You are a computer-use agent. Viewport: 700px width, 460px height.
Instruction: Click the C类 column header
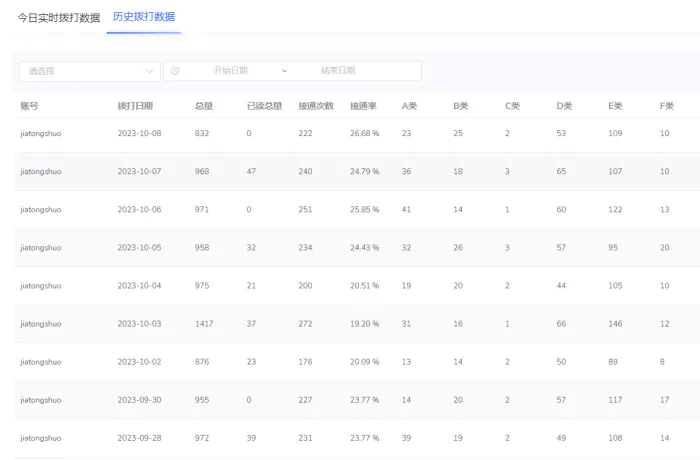(512, 106)
